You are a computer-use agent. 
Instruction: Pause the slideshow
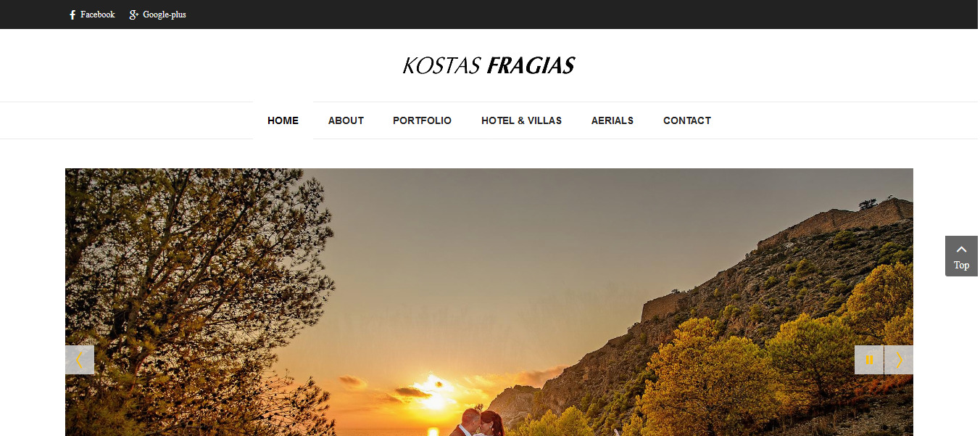(x=869, y=360)
